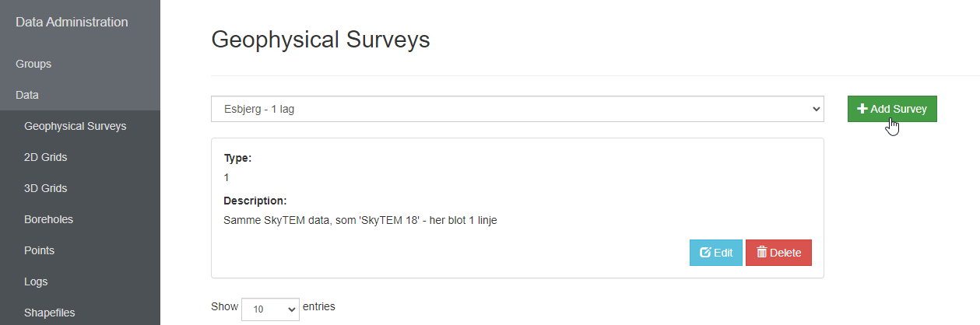The width and height of the screenshot is (980, 325).
Task: Click the trash icon on Delete button
Action: [761, 253]
